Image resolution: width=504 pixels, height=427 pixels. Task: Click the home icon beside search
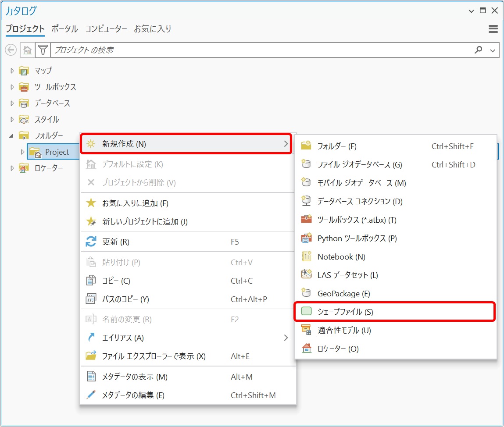click(x=27, y=50)
